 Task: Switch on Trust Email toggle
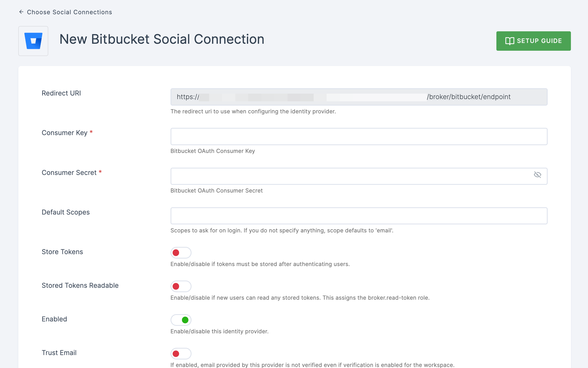coord(181,354)
